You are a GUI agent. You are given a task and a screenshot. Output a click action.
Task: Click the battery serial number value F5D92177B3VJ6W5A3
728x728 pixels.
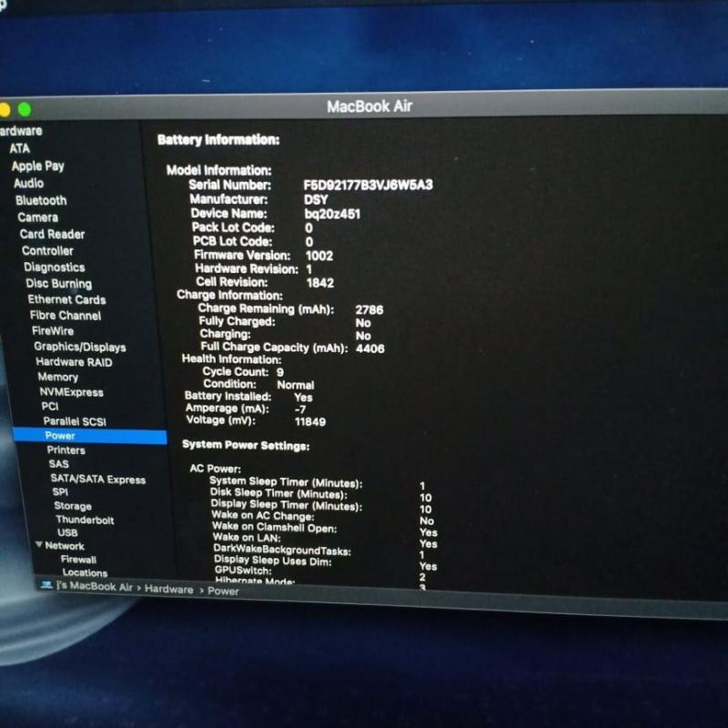pyautogui.click(x=369, y=185)
